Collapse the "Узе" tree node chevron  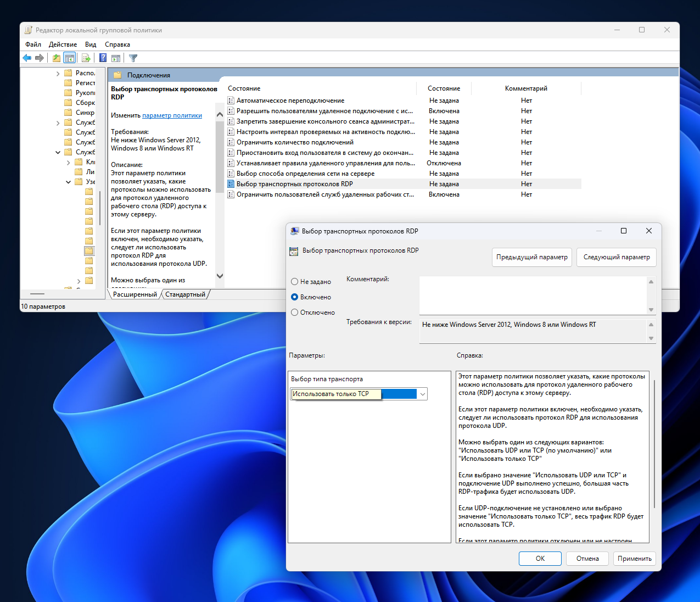(69, 182)
